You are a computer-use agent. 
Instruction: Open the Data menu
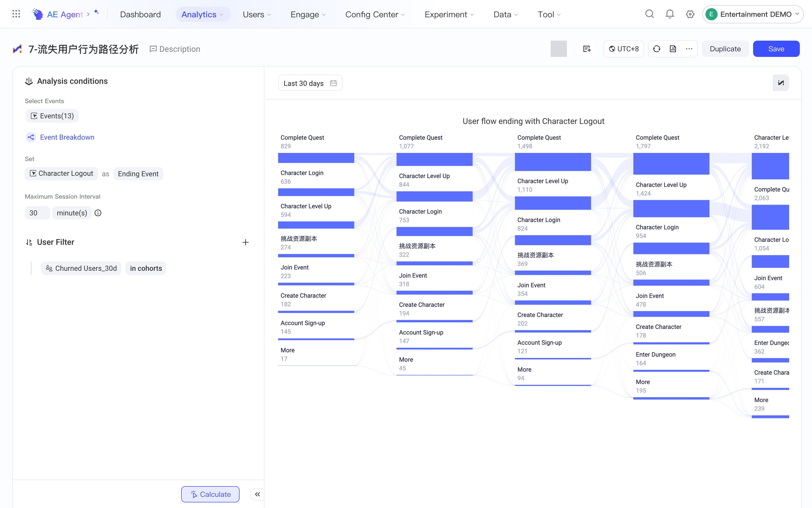506,14
